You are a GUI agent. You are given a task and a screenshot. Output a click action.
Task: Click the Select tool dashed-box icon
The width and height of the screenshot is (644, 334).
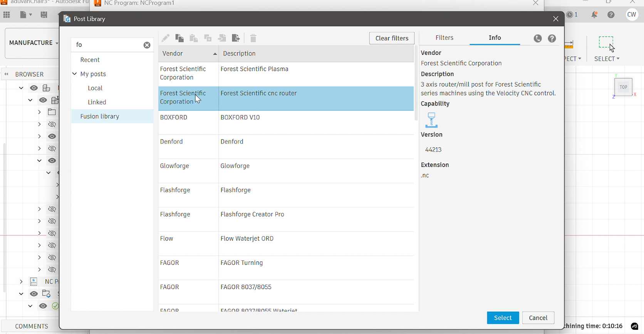tap(607, 43)
